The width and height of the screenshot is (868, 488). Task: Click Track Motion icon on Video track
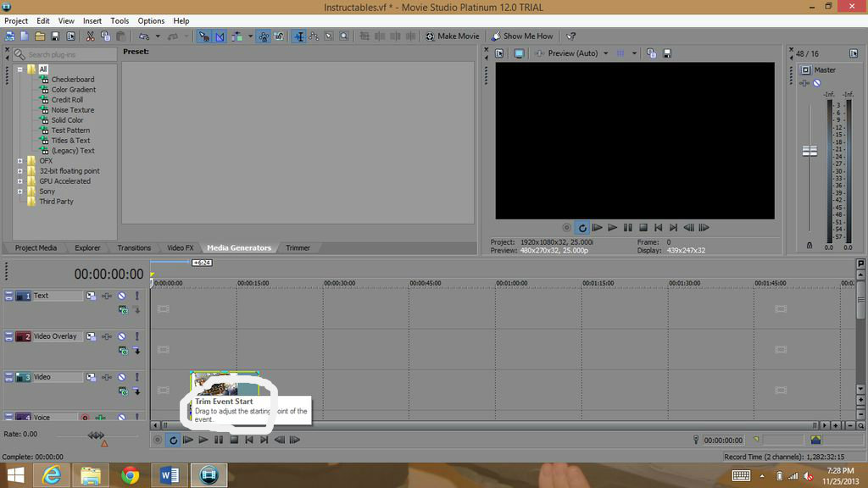(91, 377)
